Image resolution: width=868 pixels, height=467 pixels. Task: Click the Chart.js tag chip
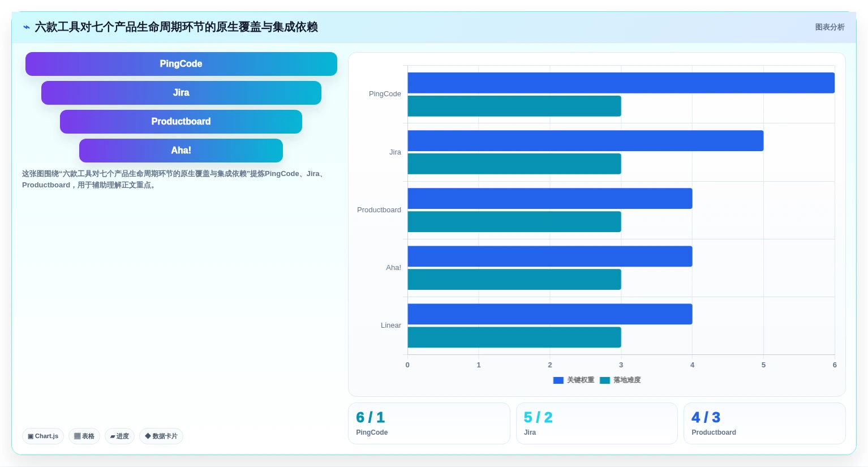coord(43,436)
